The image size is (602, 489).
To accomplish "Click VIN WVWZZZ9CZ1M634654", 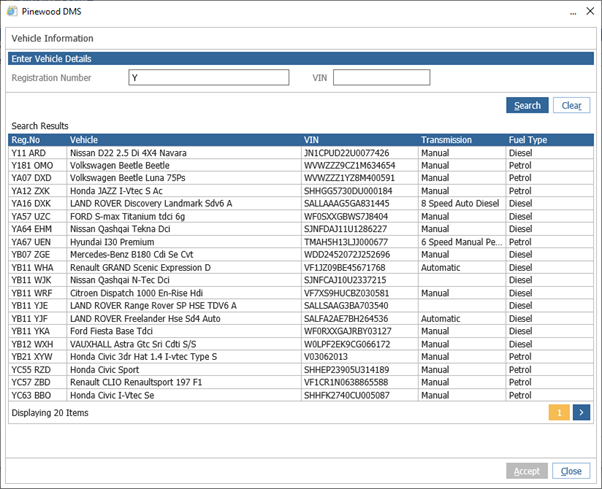I will tap(349, 165).
